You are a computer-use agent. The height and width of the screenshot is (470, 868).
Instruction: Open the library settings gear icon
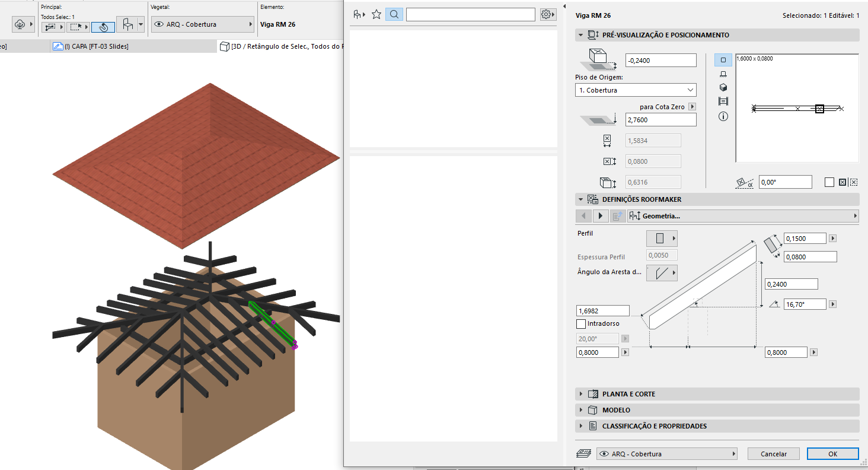(547, 14)
